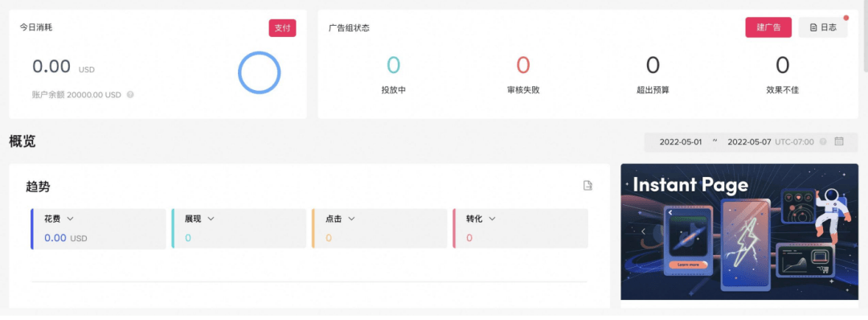Screen dimensions: 868x320
Task: Click the 支付 payment button
Action: point(282,28)
